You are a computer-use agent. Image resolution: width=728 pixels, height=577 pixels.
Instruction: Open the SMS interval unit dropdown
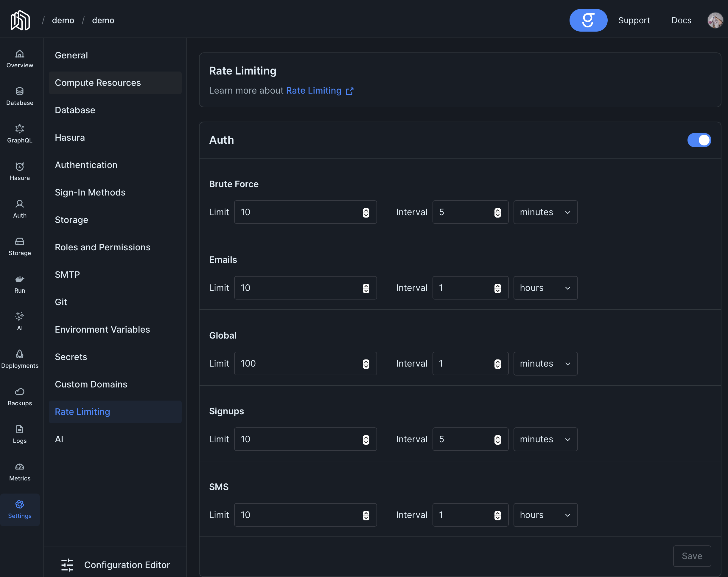point(545,515)
